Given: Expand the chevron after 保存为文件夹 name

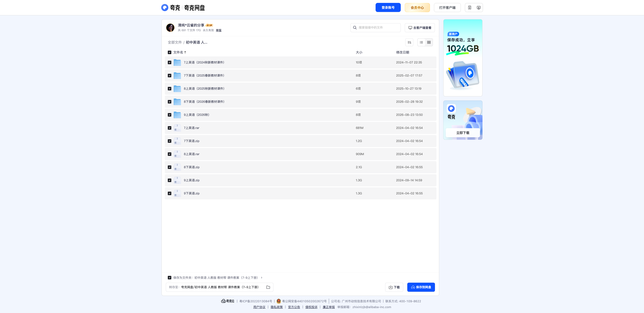Looking at the screenshot, I should [x=261, y=278].
